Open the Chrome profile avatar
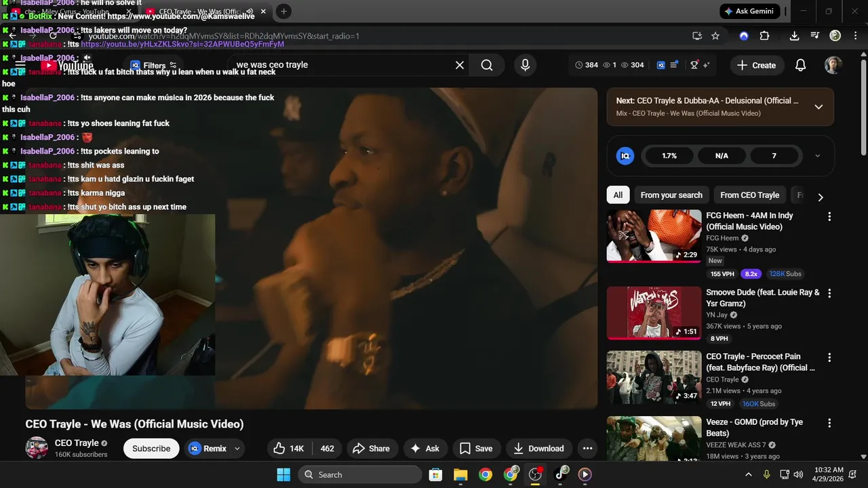The width and height of the screenshot is (868, 488). click(835, 36)
